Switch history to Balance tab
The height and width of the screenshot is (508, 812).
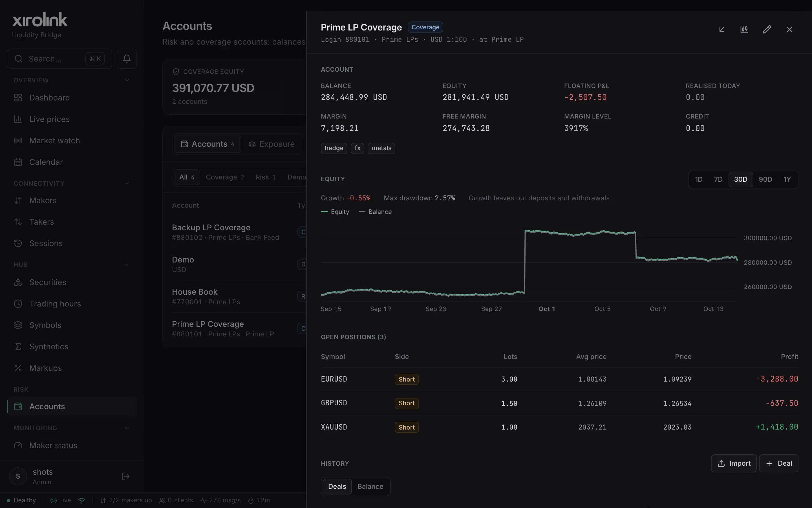(370, 487)
